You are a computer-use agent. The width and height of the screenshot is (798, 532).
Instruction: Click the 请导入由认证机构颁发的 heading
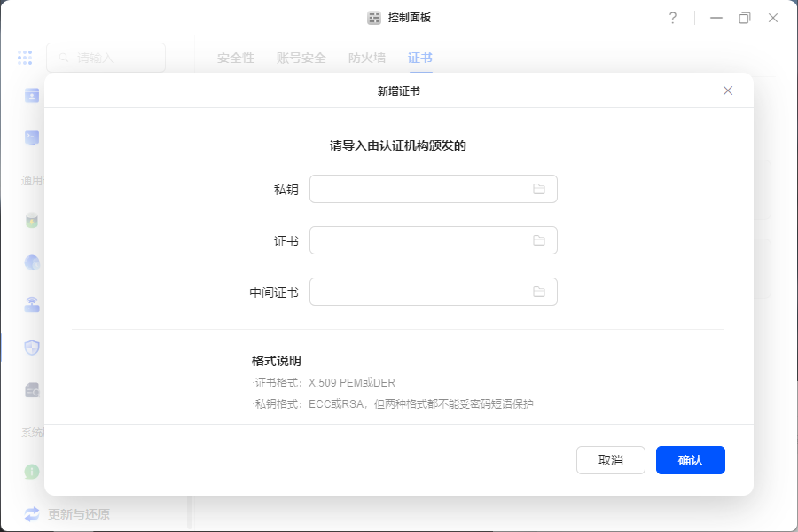[398, 145]
